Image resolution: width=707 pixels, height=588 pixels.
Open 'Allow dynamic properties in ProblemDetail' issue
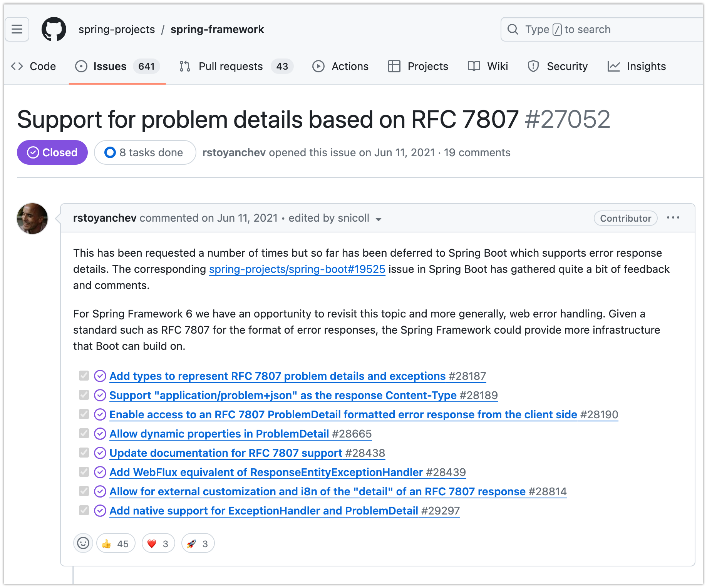click(x=240, y=434)
